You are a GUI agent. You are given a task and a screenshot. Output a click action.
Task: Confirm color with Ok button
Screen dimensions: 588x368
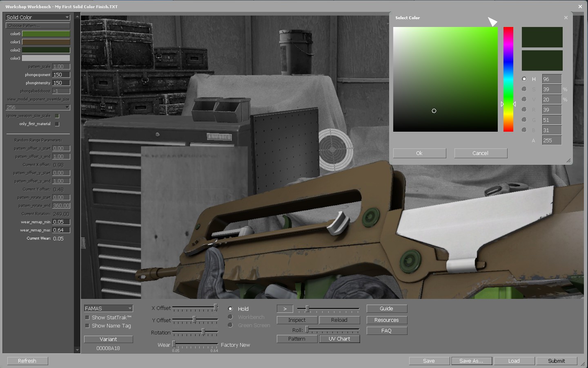419,153
